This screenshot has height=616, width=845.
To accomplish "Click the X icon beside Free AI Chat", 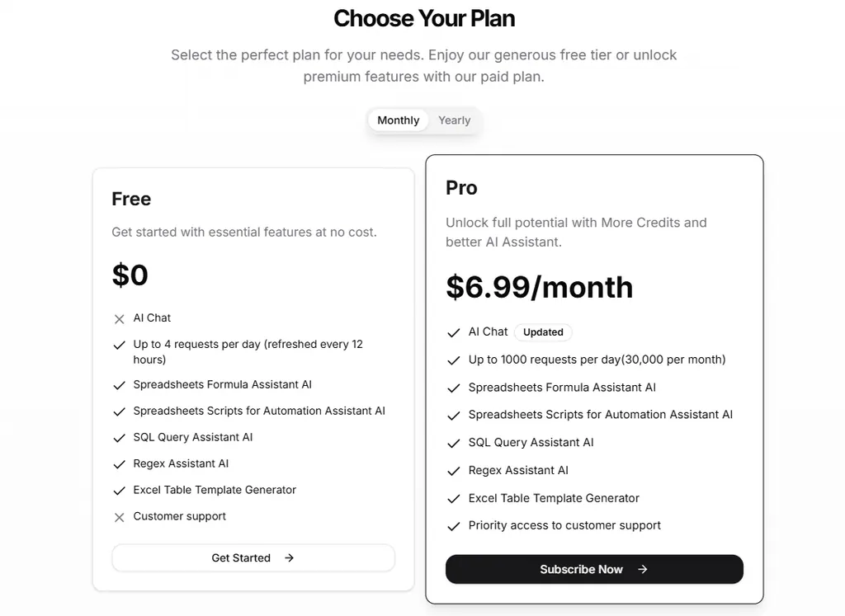I will [119, 319].
